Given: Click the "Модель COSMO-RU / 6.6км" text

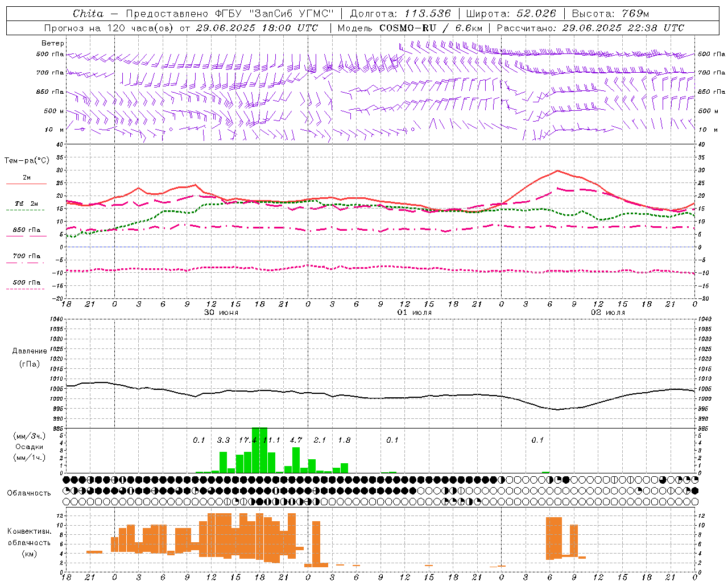Looking at the screenshot, I should (x=409, y=28).
